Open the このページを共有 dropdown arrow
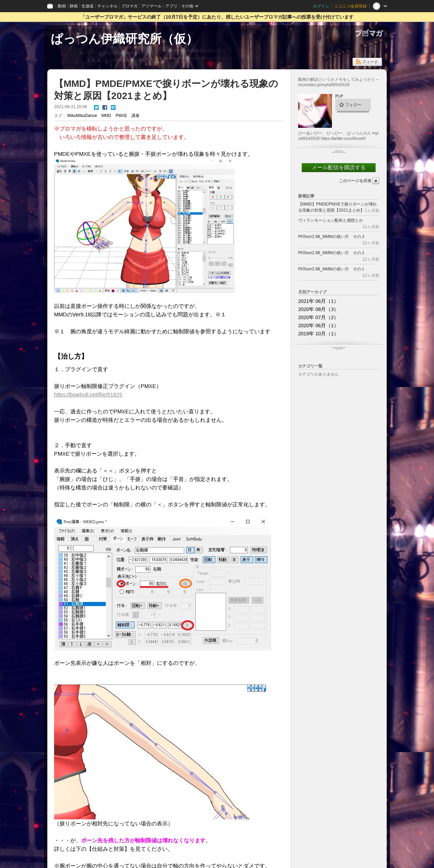Image resolution: width=434 pixels, height=868 pixels. (x=376, y=181)
